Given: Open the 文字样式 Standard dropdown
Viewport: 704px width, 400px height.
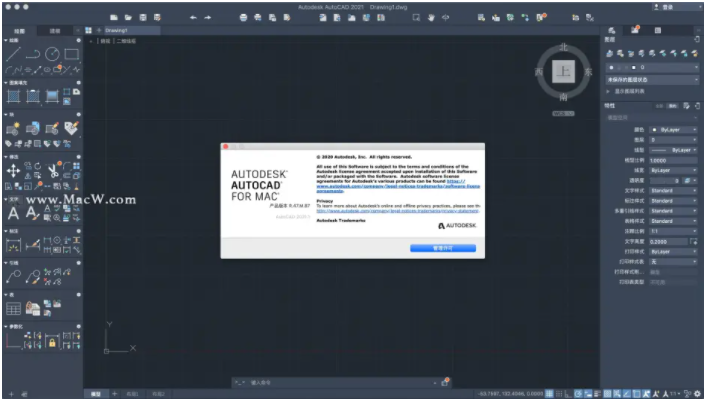Looking at the screenshot, I should (x=673, y=191).
